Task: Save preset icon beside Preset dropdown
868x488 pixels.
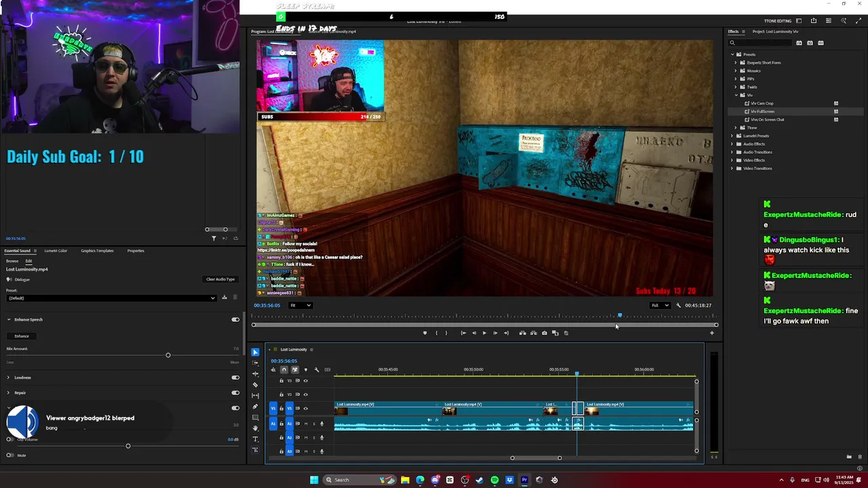Action: (x=224, y=298)
